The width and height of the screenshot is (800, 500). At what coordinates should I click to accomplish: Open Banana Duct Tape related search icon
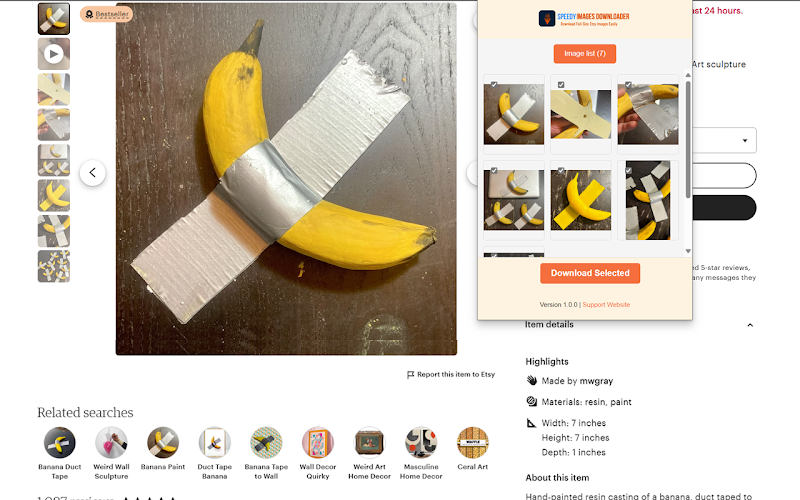click(60, 442)
